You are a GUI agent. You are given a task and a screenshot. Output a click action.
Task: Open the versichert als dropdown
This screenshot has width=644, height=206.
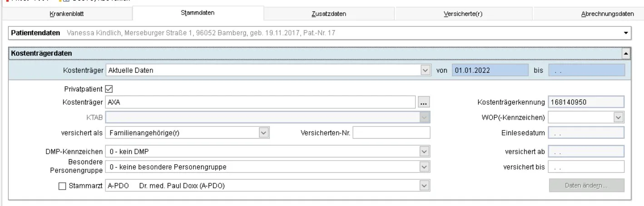(x=263, y=132)
